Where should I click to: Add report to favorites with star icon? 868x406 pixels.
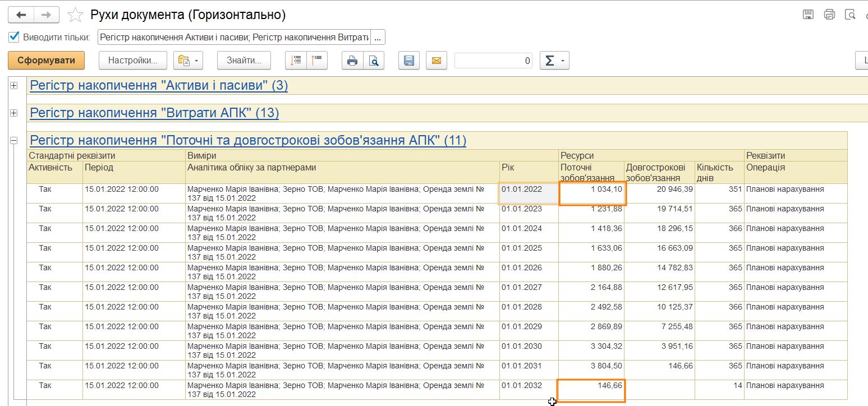(x=75, y=15)
